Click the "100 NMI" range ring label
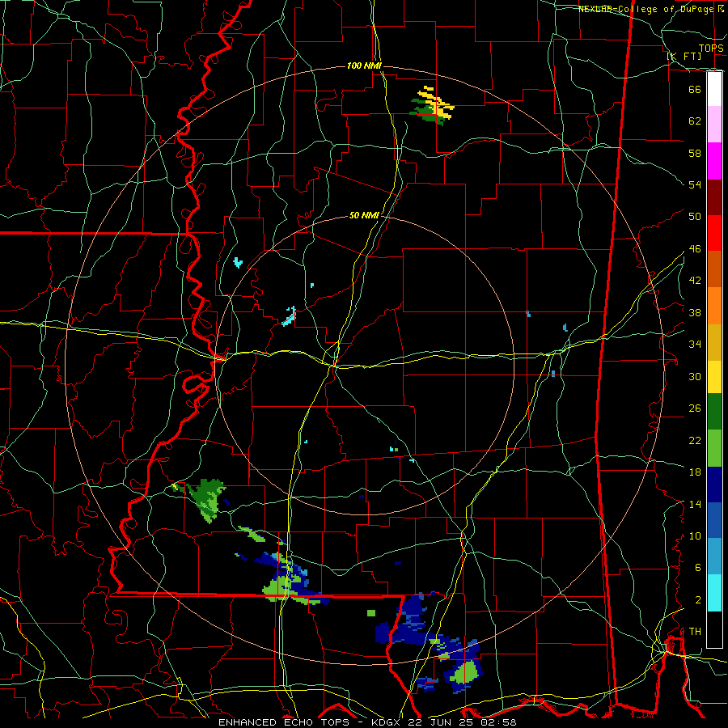The width and height of the screenshot is (728, 728). [364, 66]
